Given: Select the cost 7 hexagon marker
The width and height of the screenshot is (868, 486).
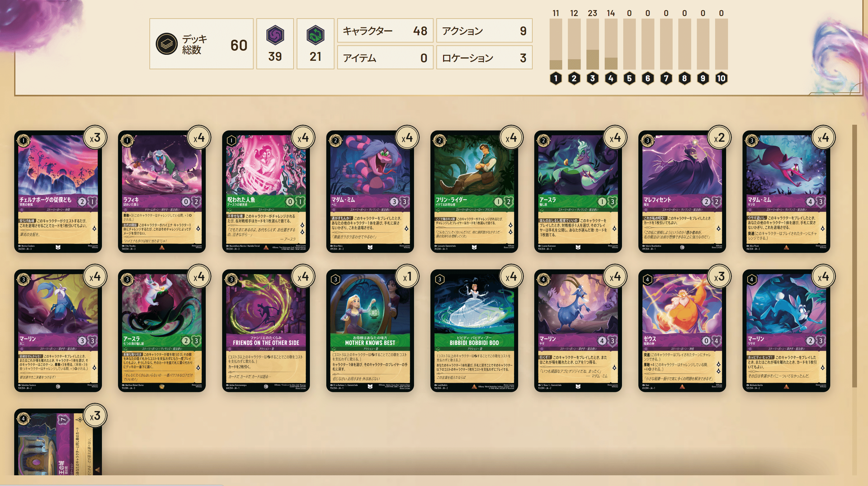Looking at the screenshot, I should click(x=666, y=78).
